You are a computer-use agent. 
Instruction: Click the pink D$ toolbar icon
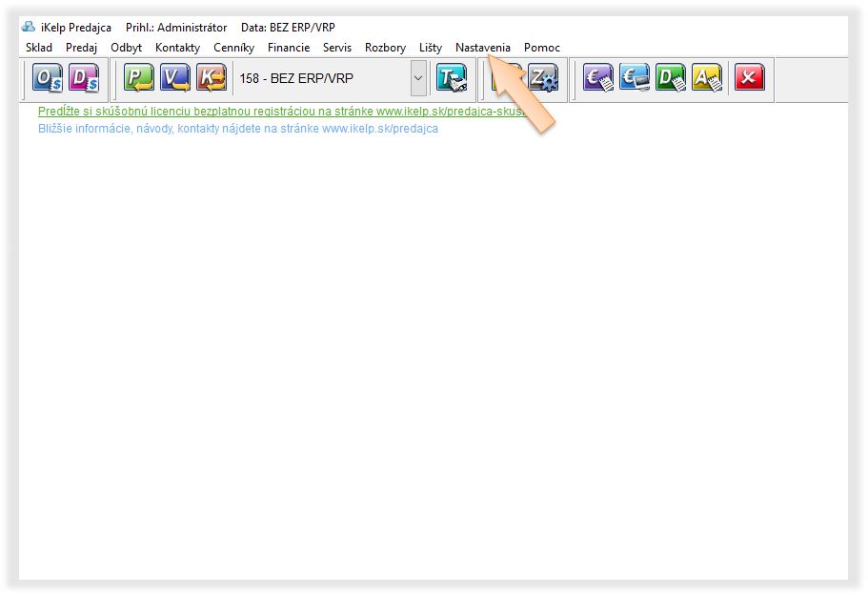coord(84,78)
